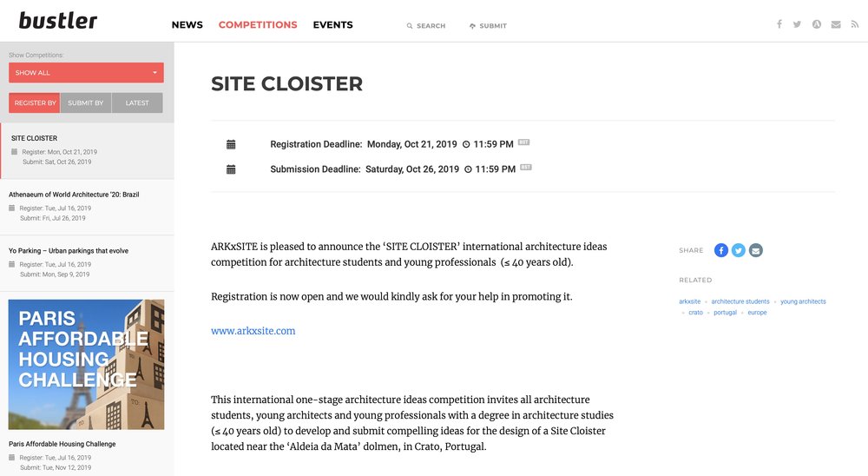Image resolution: width=868 pixels, height=476 pixels.
Task: Switch sorting to Submit By
Action: (x=86, y=103)
